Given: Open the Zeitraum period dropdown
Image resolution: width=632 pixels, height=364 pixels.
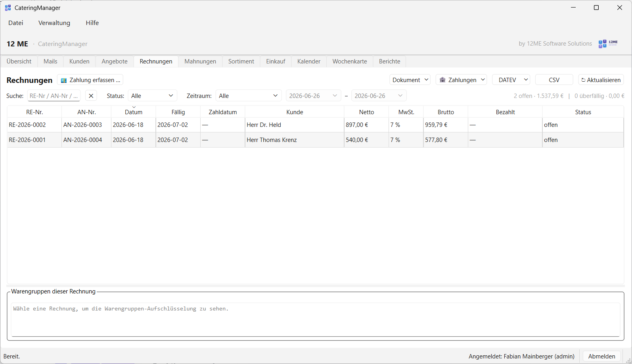Looking at the screenshot, I should [x=249, y=96].
